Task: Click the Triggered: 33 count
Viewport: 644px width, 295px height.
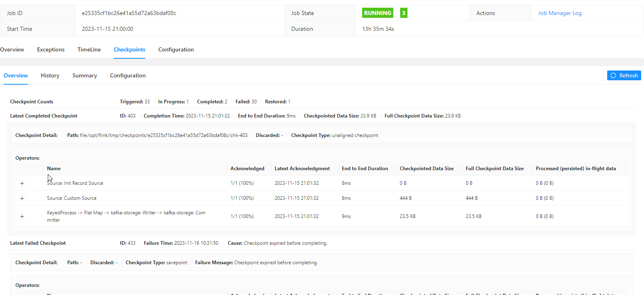Action: point(135,102)
